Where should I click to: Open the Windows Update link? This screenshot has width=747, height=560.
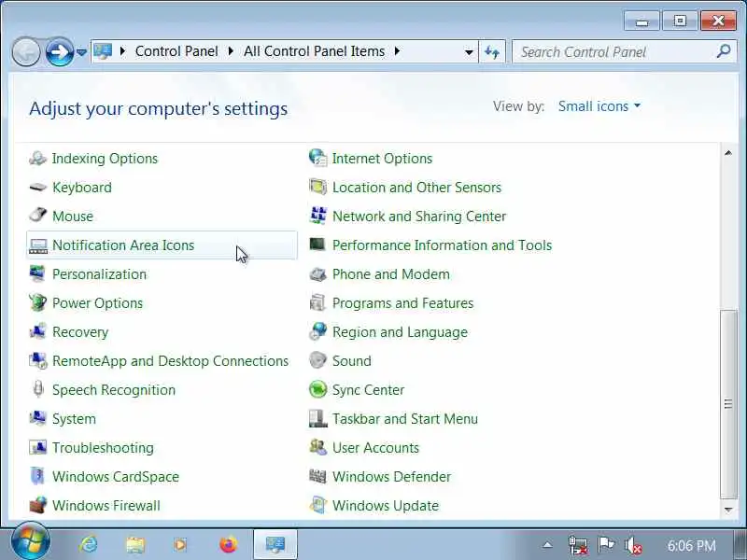(386, 506)
